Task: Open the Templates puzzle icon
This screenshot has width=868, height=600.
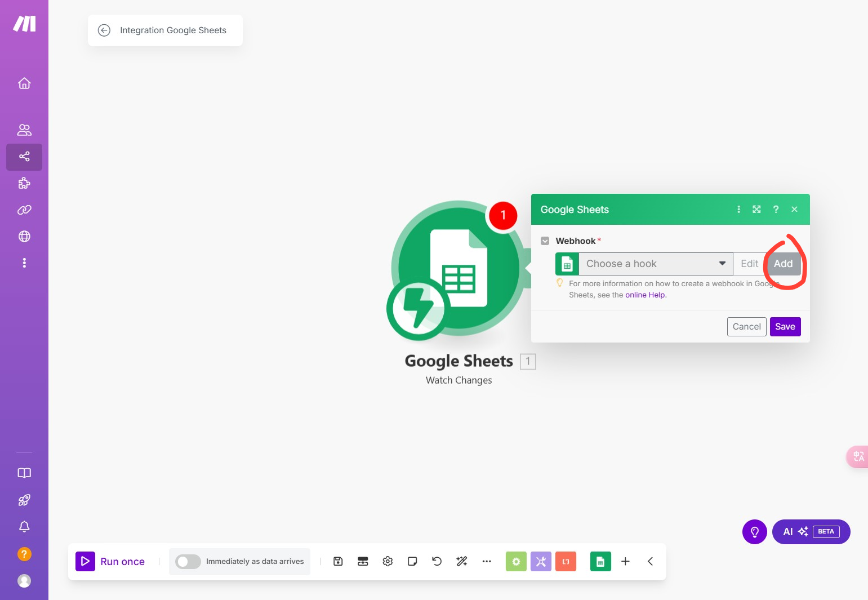Action: (x=24, y=183)
